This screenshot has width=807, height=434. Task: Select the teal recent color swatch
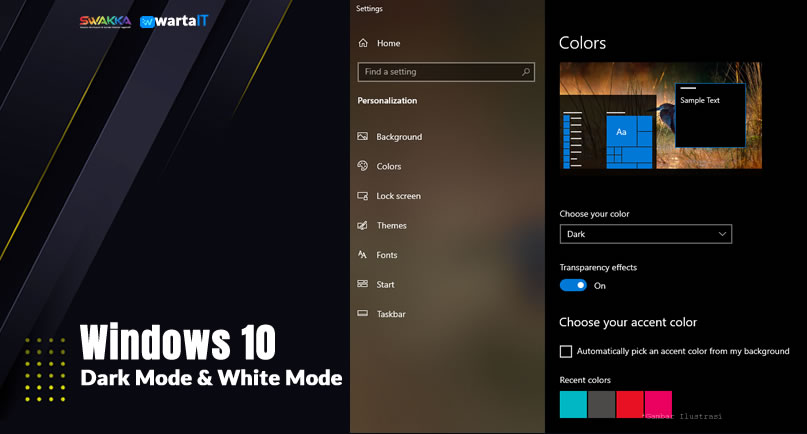(x=573, y=404)
